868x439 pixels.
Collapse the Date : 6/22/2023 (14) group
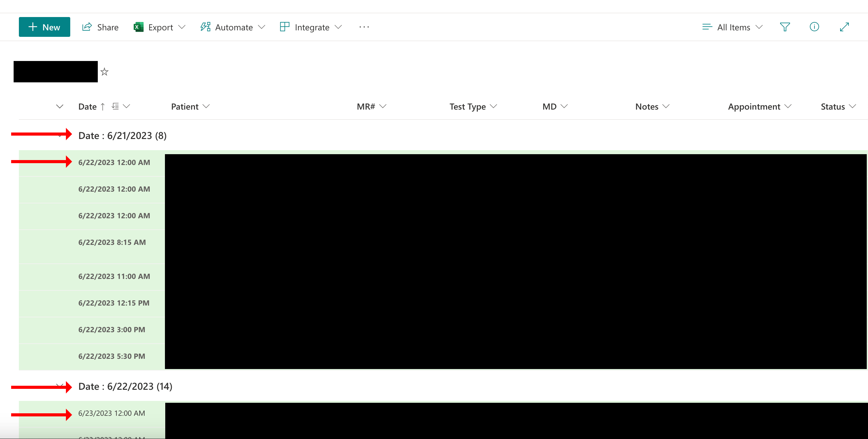click(60, 386)
